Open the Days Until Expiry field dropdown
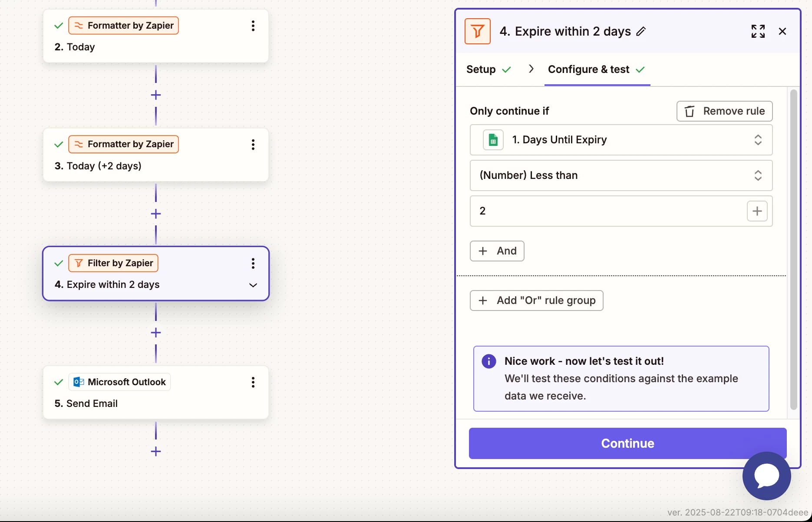Screen dimensions: 812x522 pos(621,140)
